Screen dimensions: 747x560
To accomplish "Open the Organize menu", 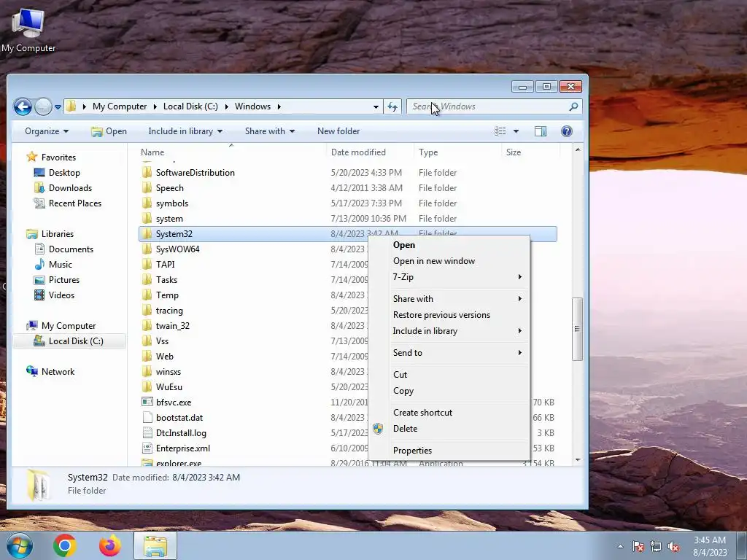I will click(47, 131).
